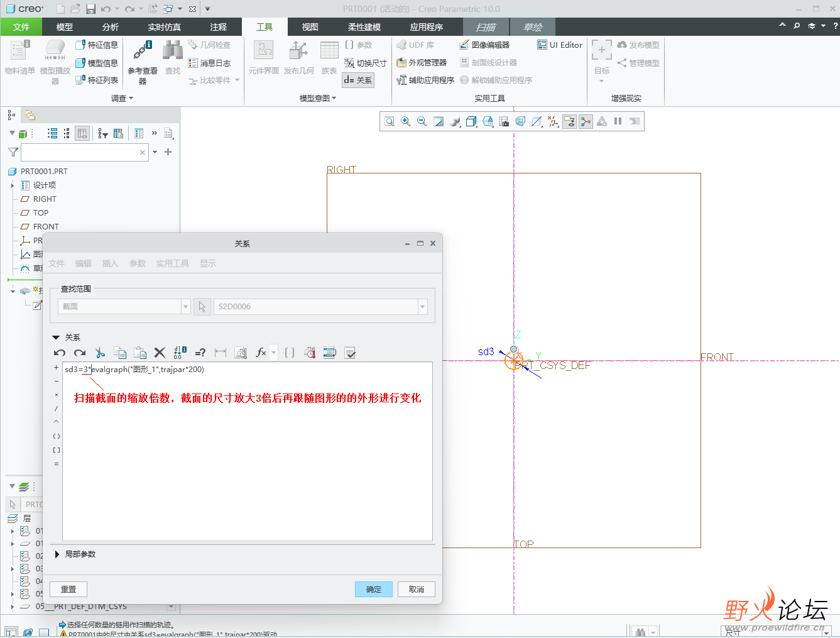This screenshot has width=840, height=638.
Task: Click the zoom in magnifier in graphics toolbar
Action: point(406,121)
